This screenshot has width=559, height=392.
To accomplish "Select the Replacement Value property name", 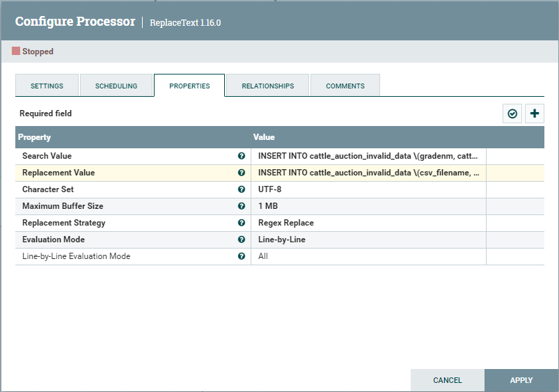I will pos(58,173).
